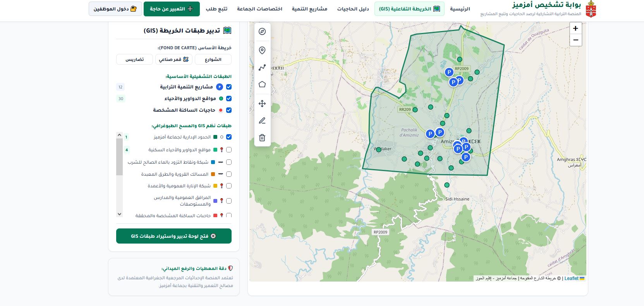This screenshot has width=644, height=306.
Task: Enable المسالك القروية والطرق المعبدة layer
Action: pyautogui.click(x=229, y=174)
